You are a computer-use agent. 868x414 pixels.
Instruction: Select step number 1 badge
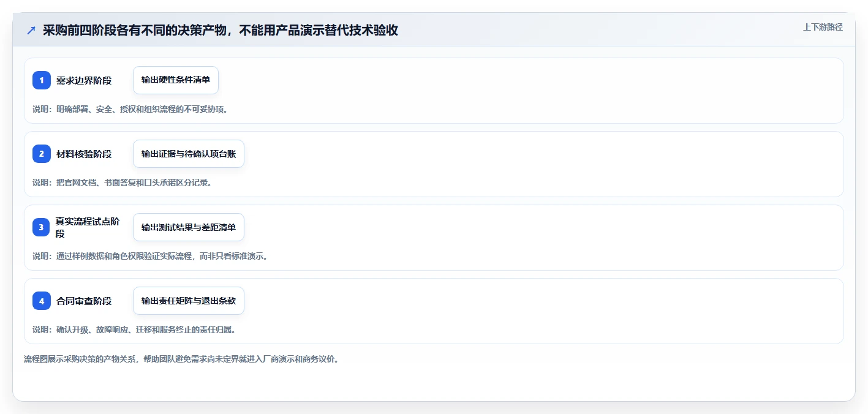click(x=42, y=80)
